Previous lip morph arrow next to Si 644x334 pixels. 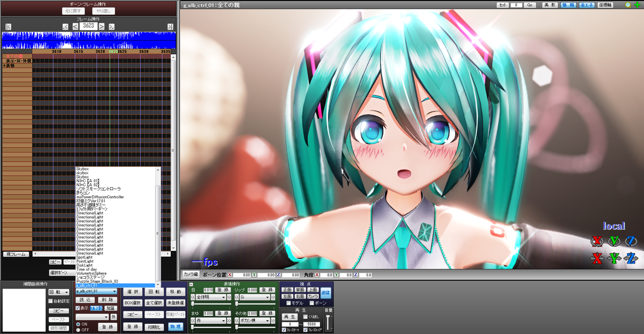pyautogui.click(x=237, y=297)
